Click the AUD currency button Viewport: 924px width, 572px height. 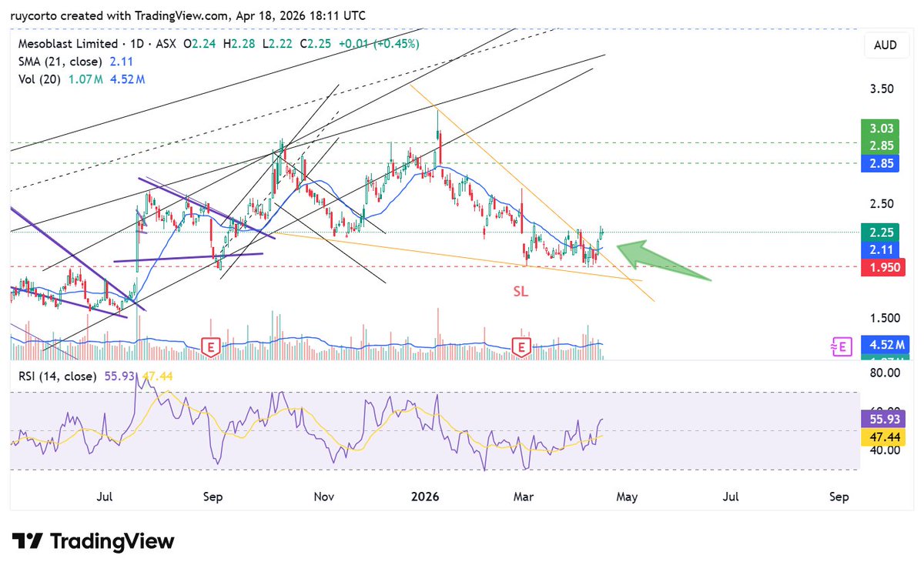885,45
